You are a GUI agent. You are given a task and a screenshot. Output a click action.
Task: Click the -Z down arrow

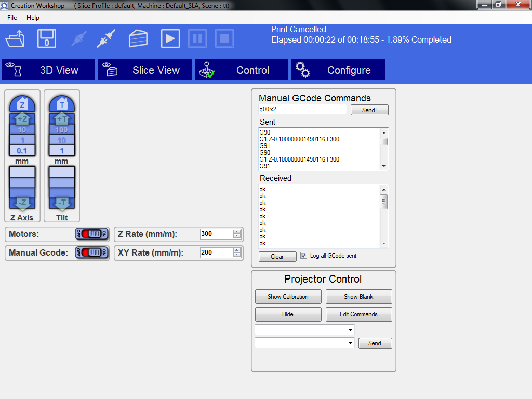[x=22, y=203]
